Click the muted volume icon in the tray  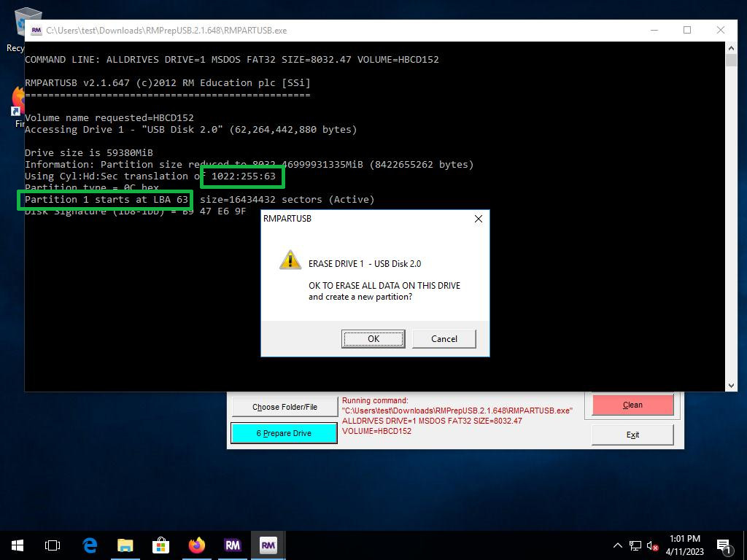click(x=653, y=545)
